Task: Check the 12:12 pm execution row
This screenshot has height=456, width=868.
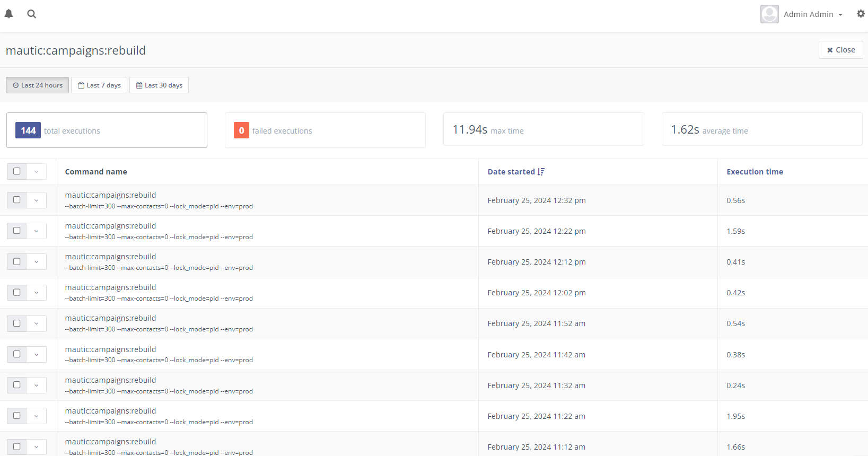Action: click(x=16, y=261)
